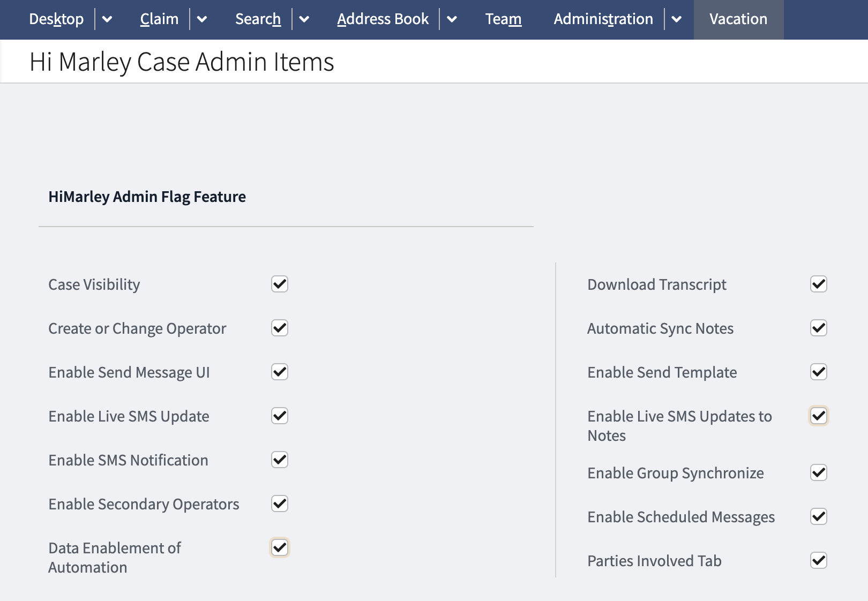This screenshot has height=601, width=868.
Task: Toggle the Download Transcript checkbox
Action: [819, 284]
